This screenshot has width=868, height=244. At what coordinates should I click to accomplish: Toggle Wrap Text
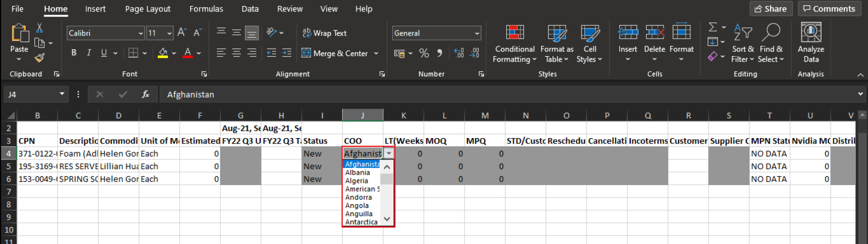point(325,33)
